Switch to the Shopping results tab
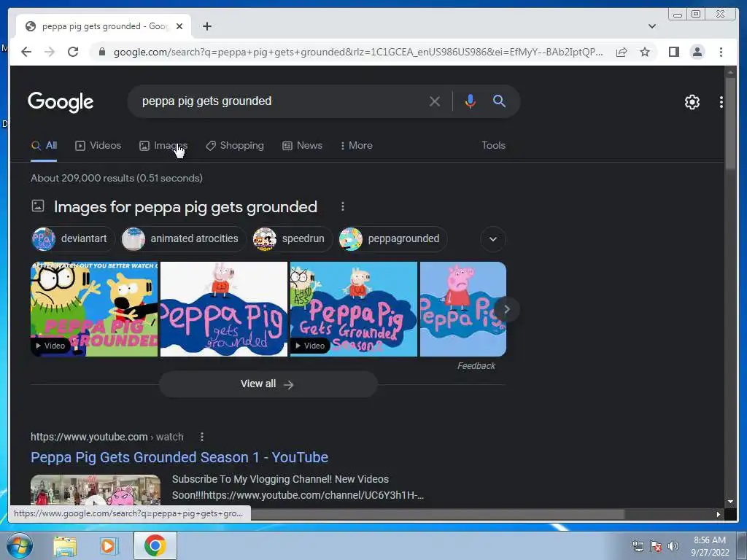747x560 pixels. click(234, 146)
